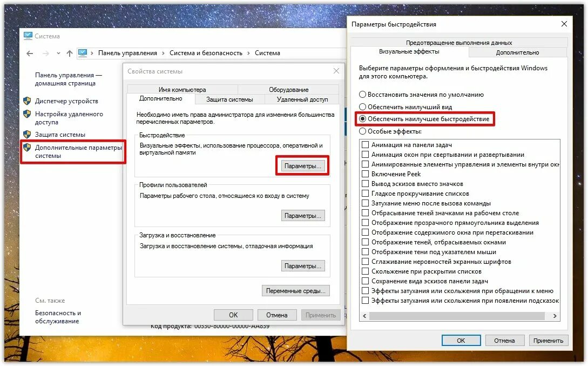
Task: Check Включение Peek option
Action: coord(365,174)
